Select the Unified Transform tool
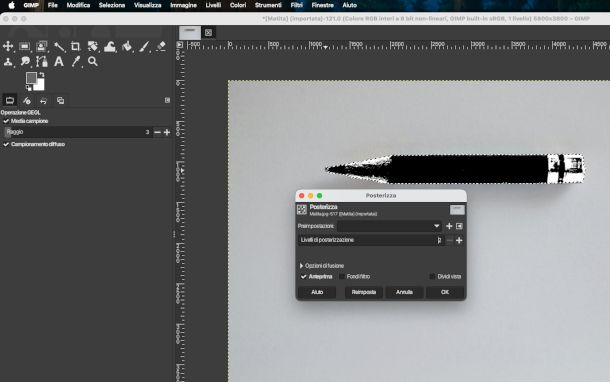 tap(93, 47)
